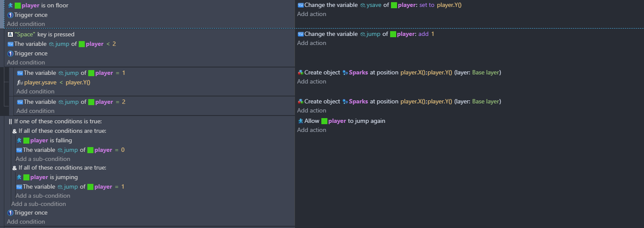644x228 pixels.
Task: Click "Add condition" below the player.ysave expression
Action: click(35, 92)
